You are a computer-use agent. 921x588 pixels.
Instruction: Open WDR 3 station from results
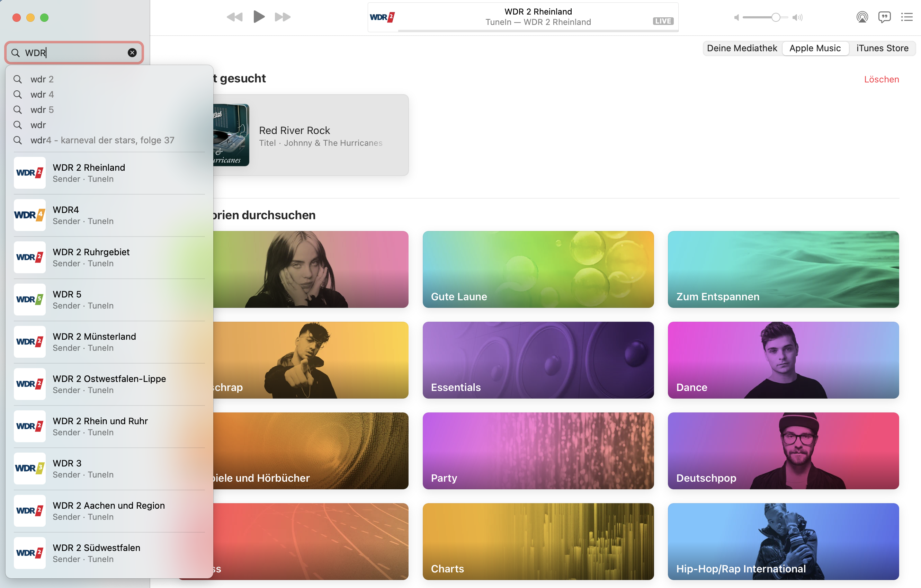[67, 469]
